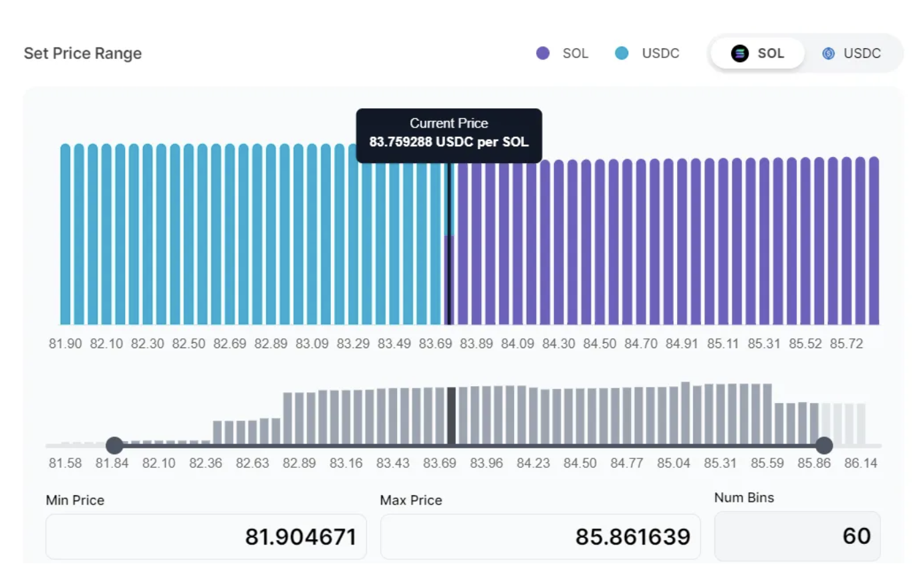
Task: Select the rightmost purple SOL bar
Action: (x=874, y=241)
